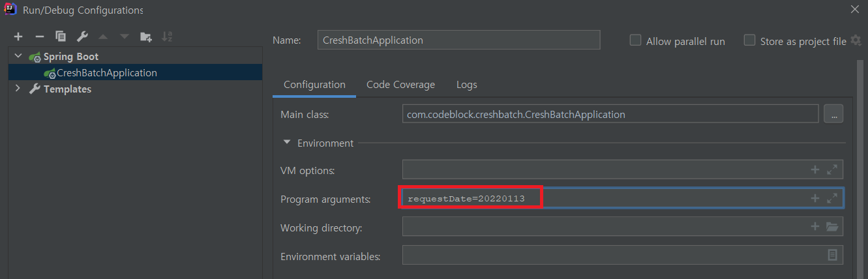Open project file settings gear icon
The image size is (868, 279).
[856, 40]
